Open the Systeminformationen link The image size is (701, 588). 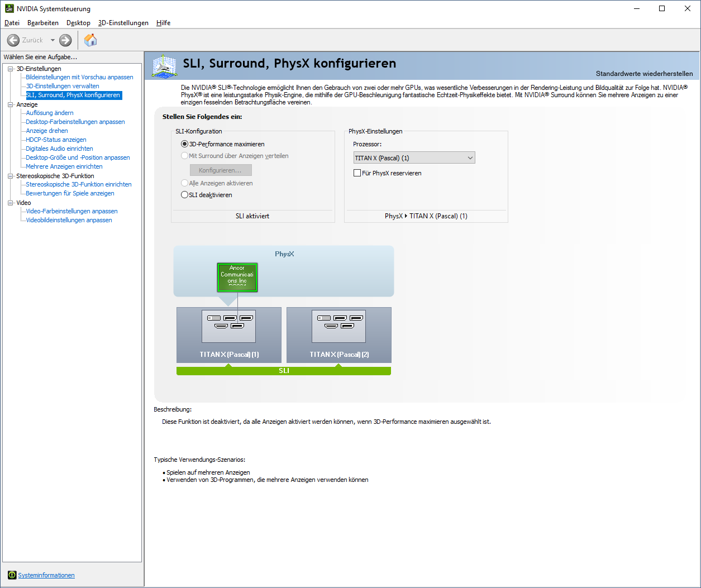click(x=46, y=575)
